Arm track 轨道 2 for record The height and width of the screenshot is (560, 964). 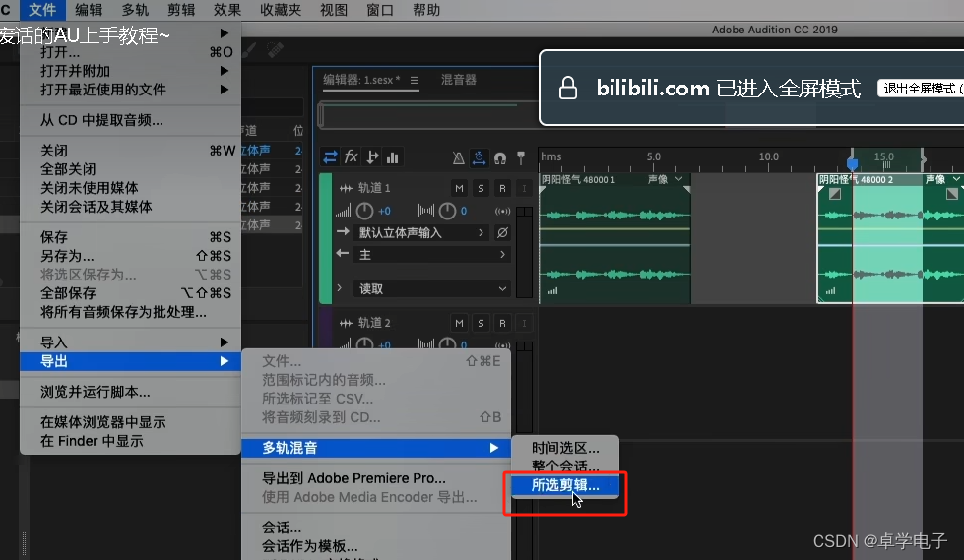click(x=502, y=323)
